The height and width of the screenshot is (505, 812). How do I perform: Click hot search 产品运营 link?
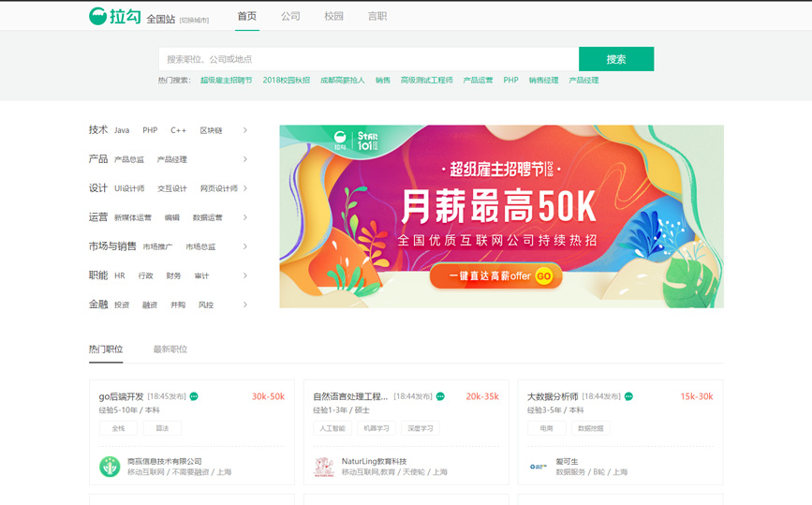click(478, 81)
